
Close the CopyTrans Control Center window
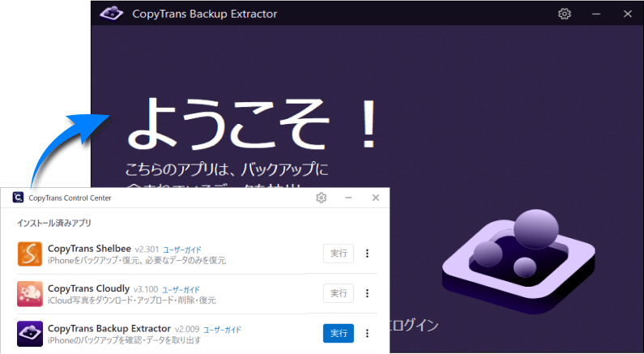point(375,198)
